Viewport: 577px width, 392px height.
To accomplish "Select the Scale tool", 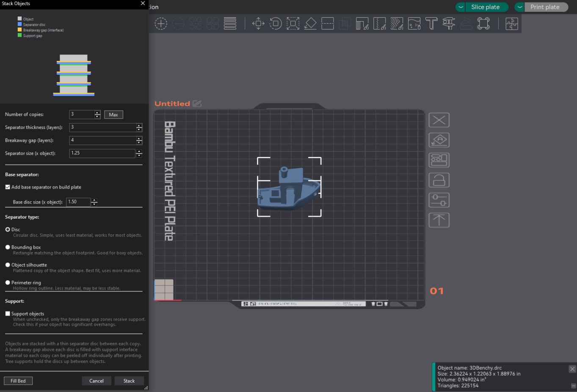I will (293, 24).
